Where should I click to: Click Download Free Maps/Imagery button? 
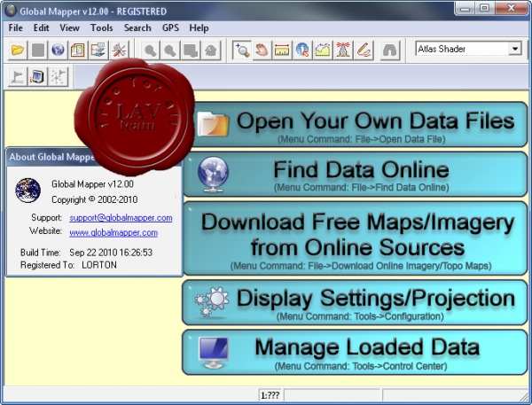(355, 238)
